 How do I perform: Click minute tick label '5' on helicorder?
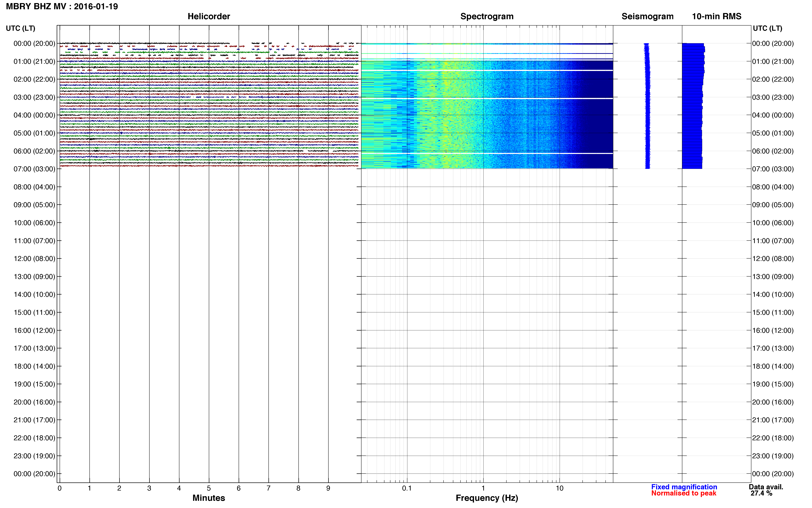209,488
